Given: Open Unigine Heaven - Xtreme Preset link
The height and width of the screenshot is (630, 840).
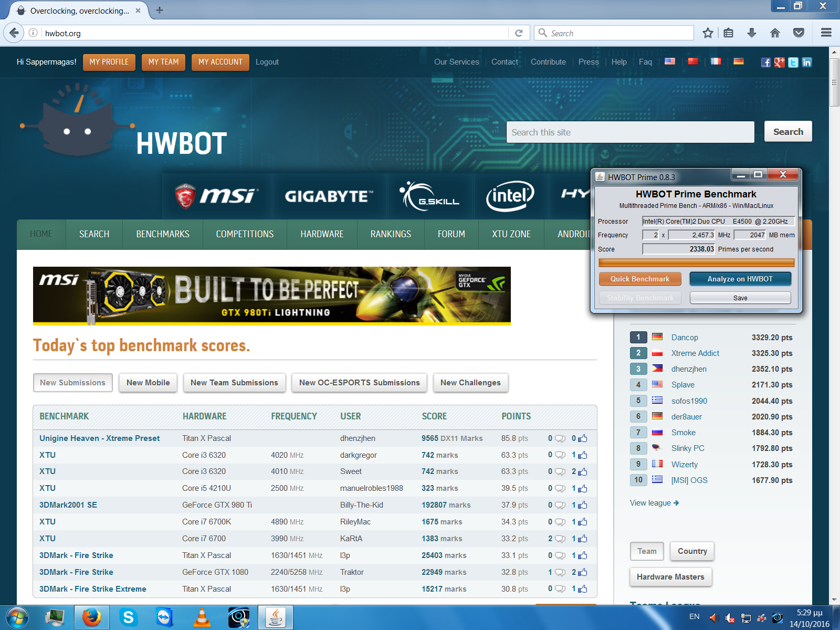Looking at the screenshot, I should pos(100,438).
